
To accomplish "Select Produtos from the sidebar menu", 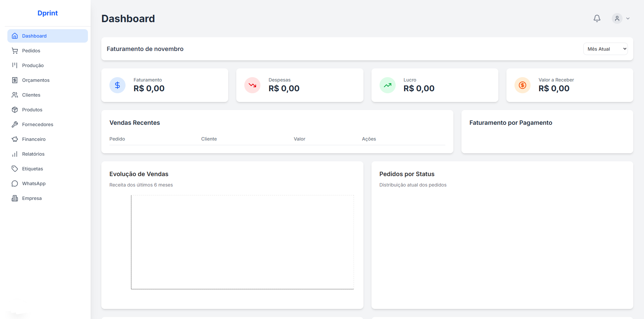I will click(x=32, y=109).
